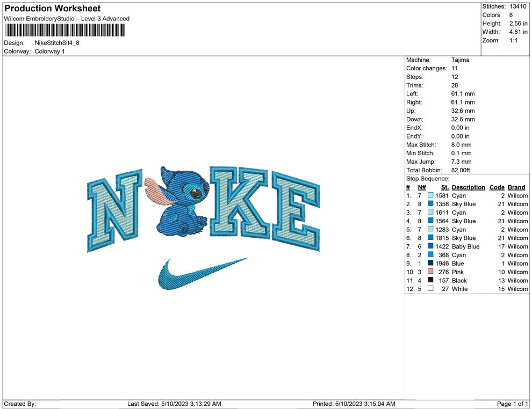Click the Left value '61.1 mm'
Image resolution: width=532 pixels, height=409 pixels.
[463, 93]
